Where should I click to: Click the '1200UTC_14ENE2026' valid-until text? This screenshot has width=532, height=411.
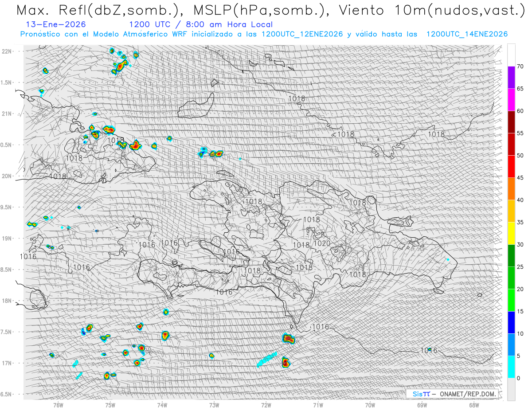coord(467,34)
